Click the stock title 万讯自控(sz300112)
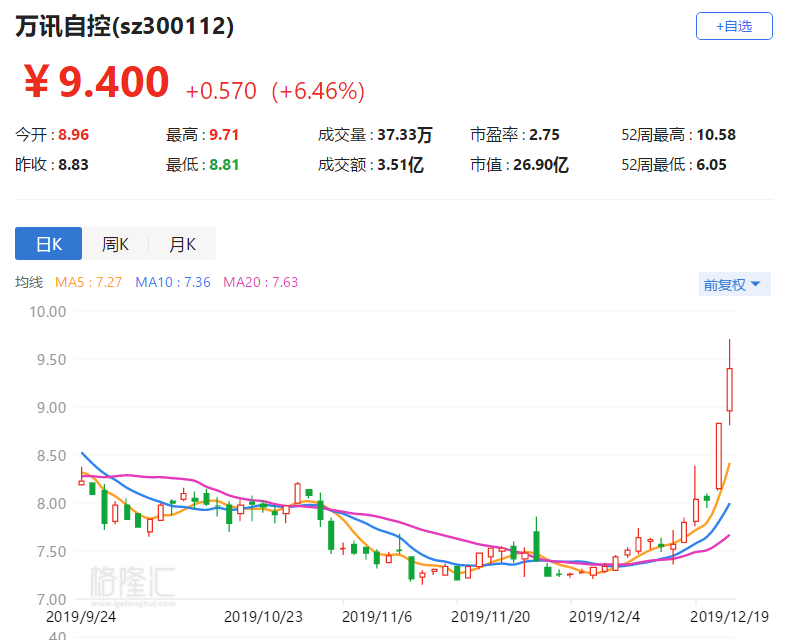Viewport: 793px width, 640px height. (124, 26)
